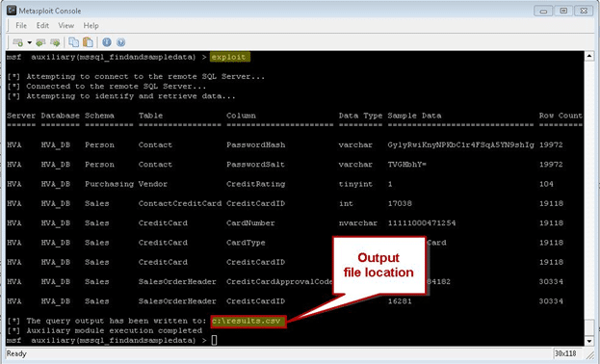
Task: Click the 'Row Count' column header
Action: 561,116
